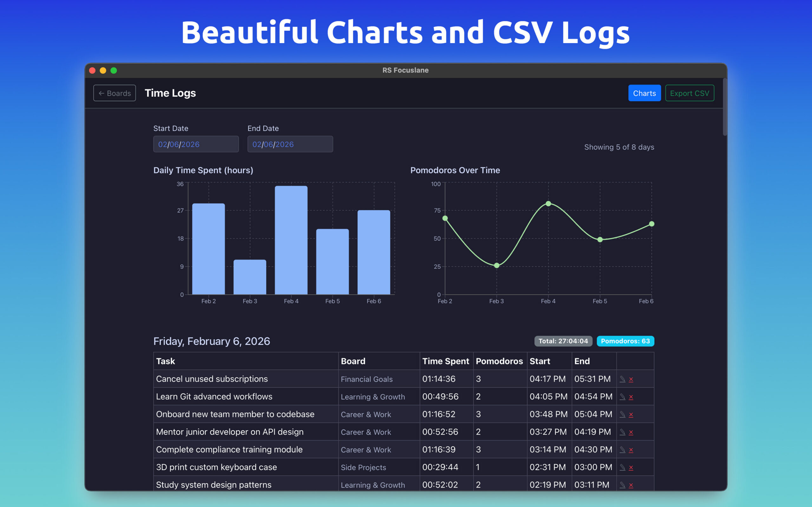
Task: Click the Time Spent column header
Action: pos(446,361)
